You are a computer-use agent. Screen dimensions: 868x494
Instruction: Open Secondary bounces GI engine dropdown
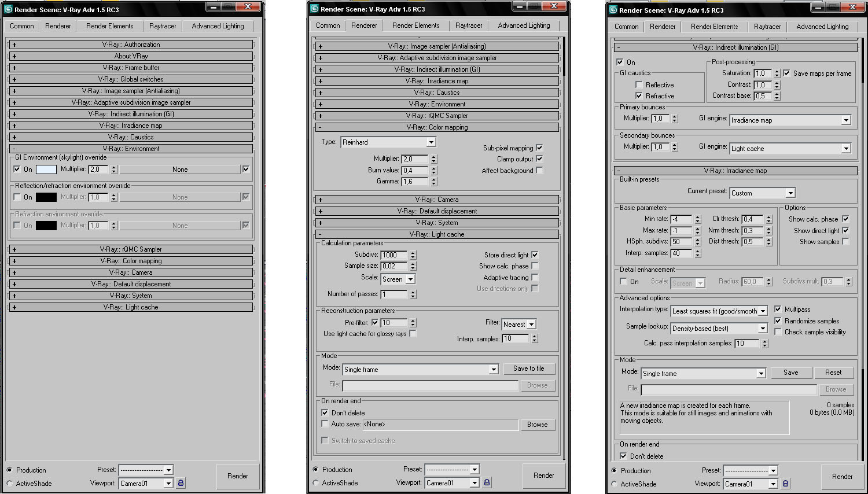[x=790, y=149]
